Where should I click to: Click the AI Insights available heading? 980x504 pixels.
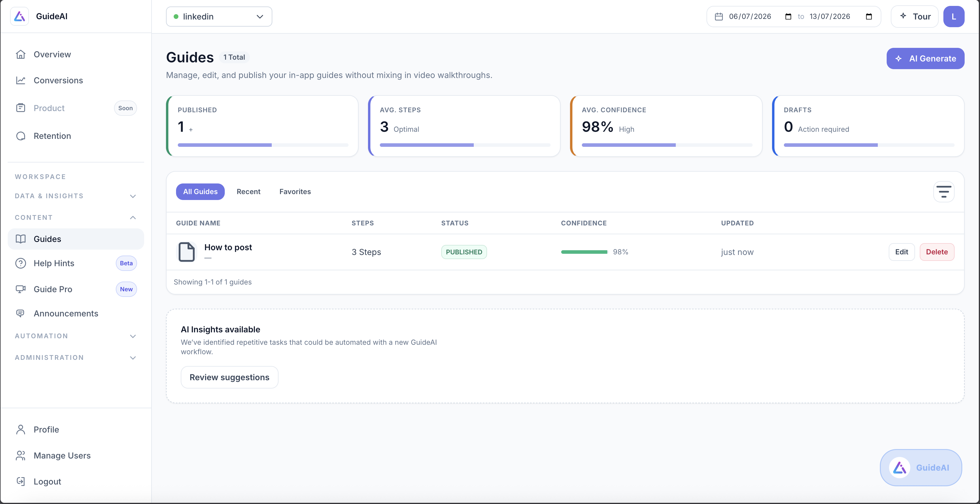coord(220,330)
